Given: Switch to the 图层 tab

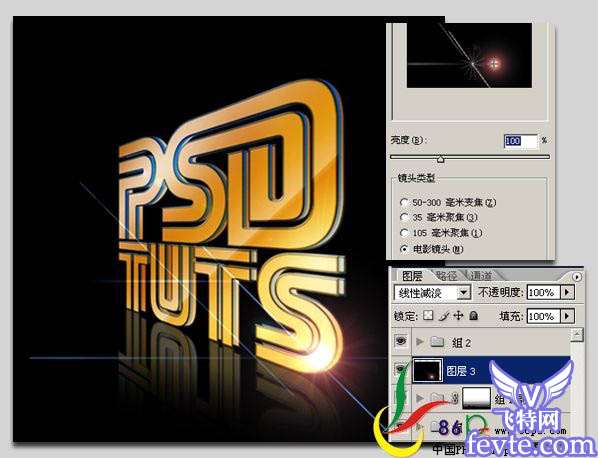Looking at the screenshot, I should [413, 276].
